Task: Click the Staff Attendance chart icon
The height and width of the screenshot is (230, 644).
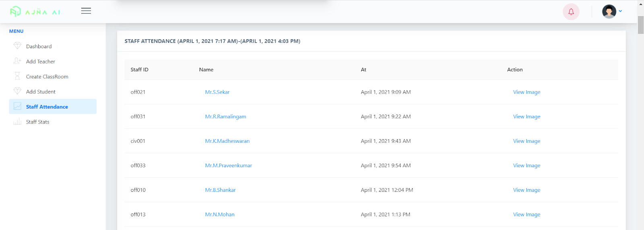Action: tap(17, 106)
